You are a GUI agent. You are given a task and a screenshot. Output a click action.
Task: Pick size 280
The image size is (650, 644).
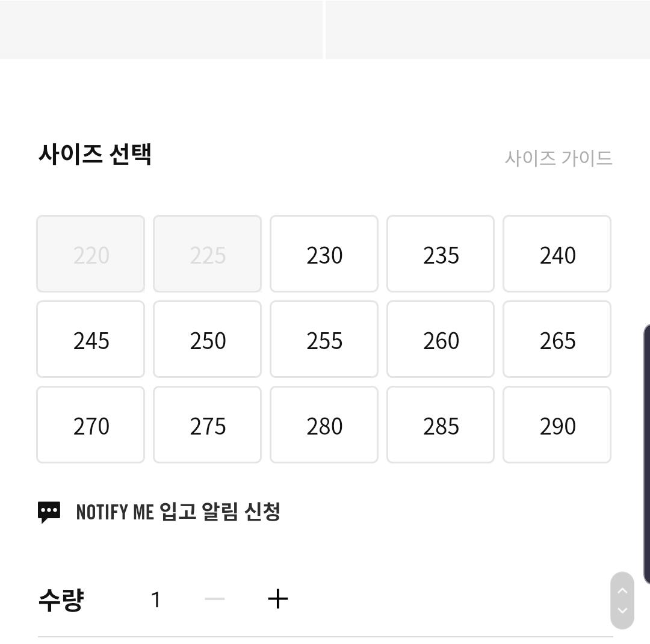tap(324, 425)
